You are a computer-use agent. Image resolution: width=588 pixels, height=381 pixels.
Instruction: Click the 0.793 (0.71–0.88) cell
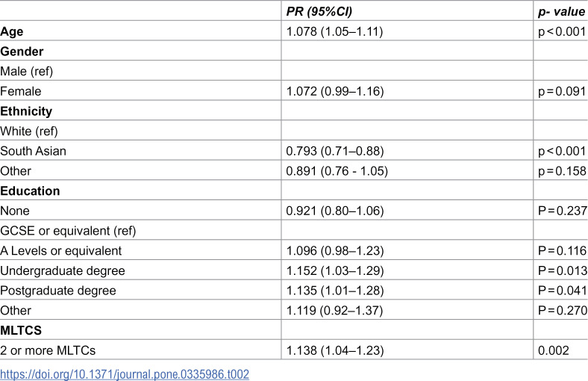[x=335, y=151]
